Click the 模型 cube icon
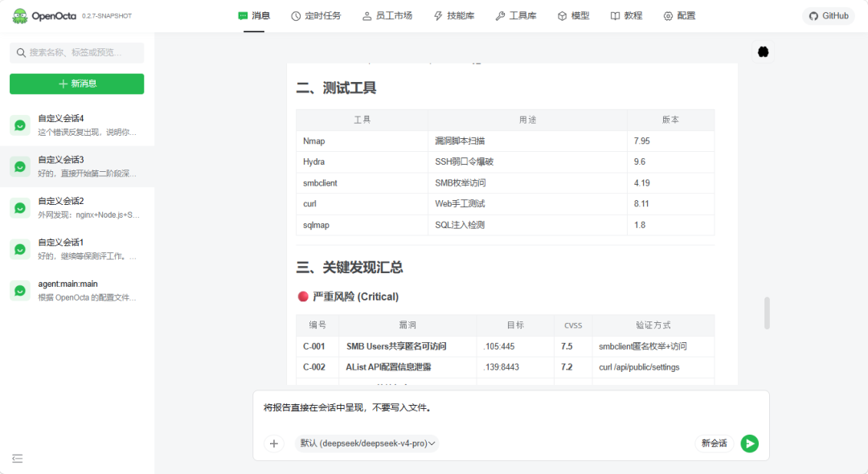868x474 pixels. 562,16
